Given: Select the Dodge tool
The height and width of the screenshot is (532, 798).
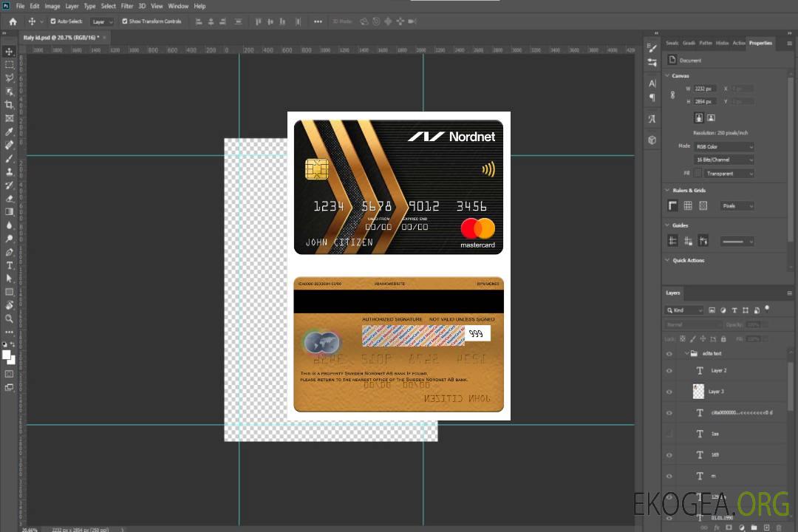Looking at the screenshot, I should pyautogui.click(x=9, y=238).
